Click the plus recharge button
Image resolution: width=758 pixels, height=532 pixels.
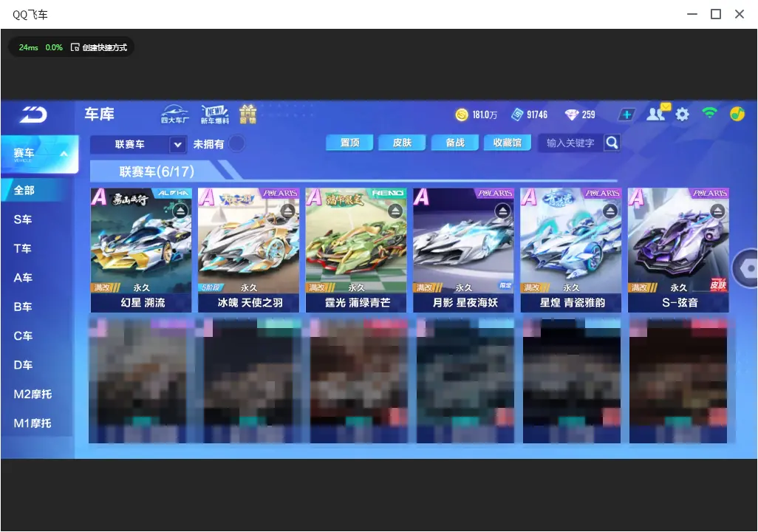[x=626, y=115]
